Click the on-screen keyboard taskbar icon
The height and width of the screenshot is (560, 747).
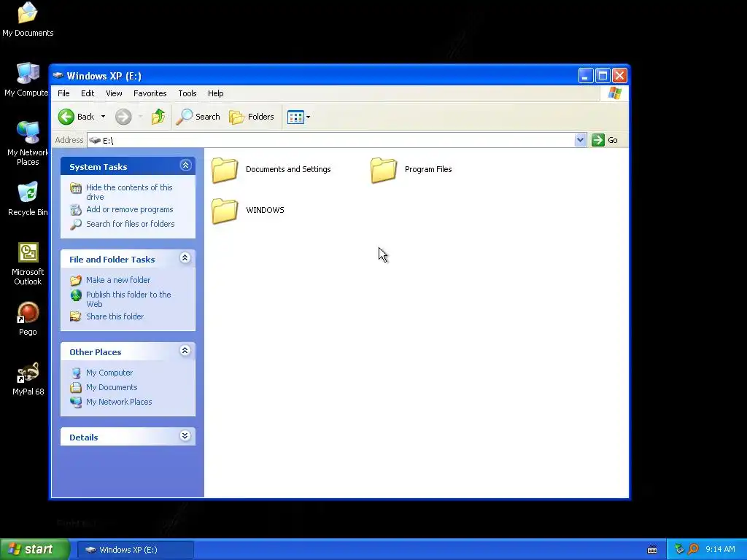[x=652, y=550]
